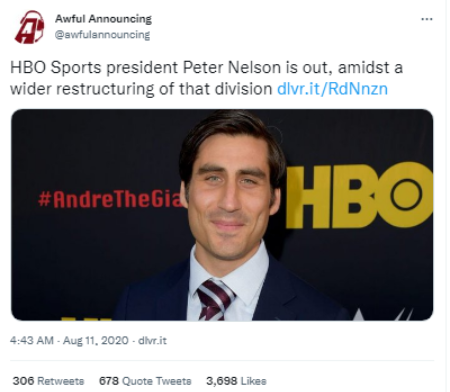Open the Peter Nelson photo attachment
Viewport: 450px width, 392px height.
click(x=222, y=215)
